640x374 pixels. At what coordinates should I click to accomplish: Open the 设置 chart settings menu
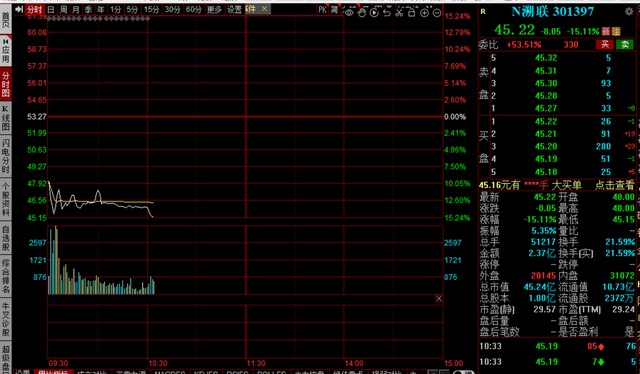point(234,9)
